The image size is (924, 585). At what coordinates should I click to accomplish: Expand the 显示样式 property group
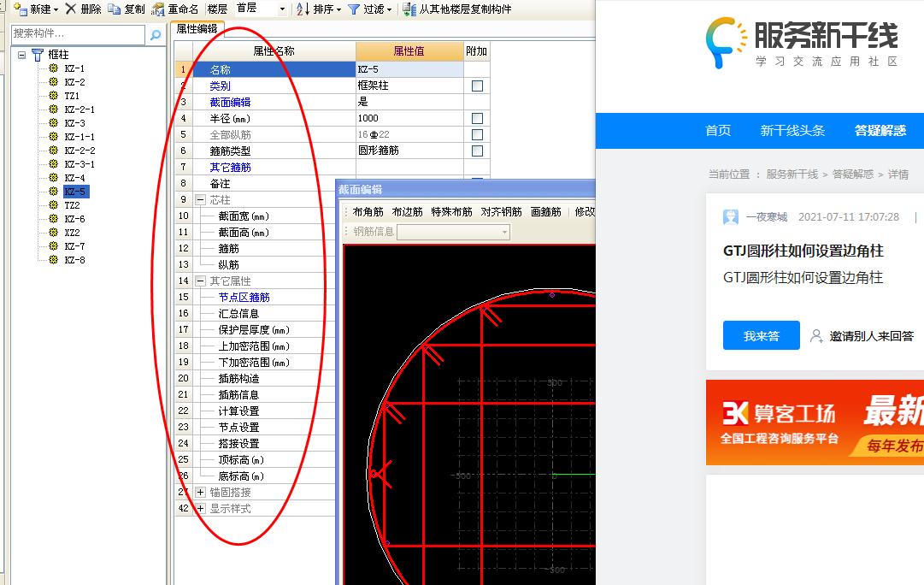click(x=200, y=508)
